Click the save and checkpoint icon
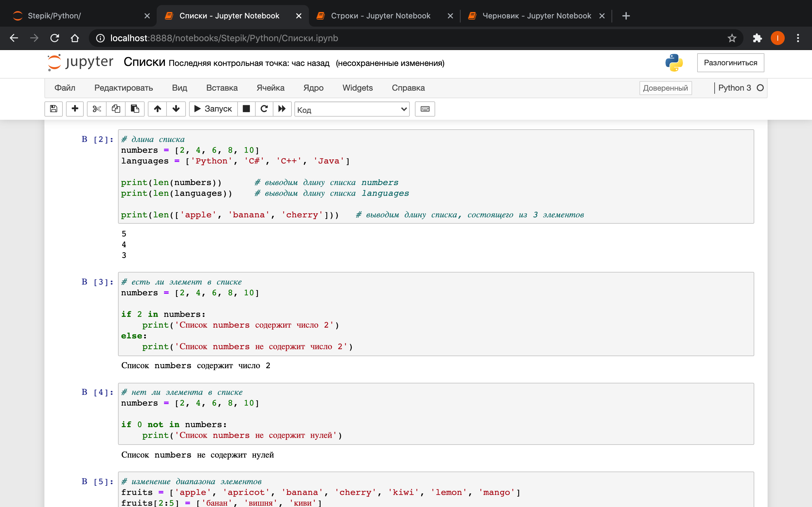Viewport: 812px width, 507px height. point(53,109)
